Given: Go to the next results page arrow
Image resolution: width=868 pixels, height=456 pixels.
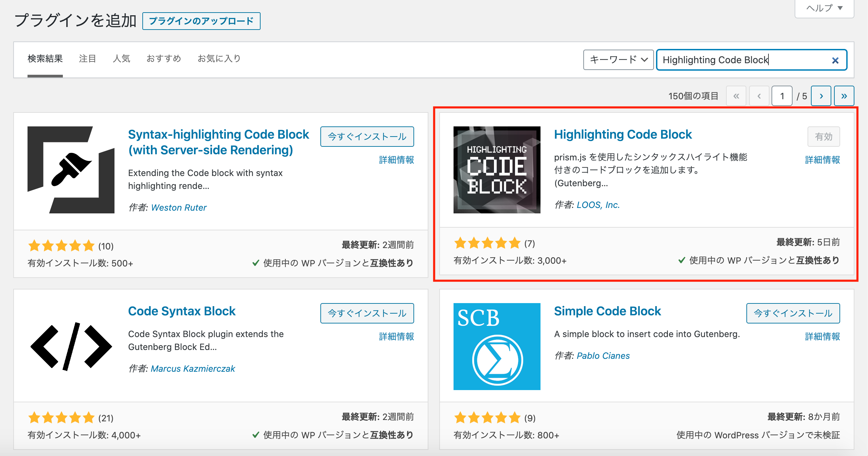Looking at the screenshot, I should point(821,96).
